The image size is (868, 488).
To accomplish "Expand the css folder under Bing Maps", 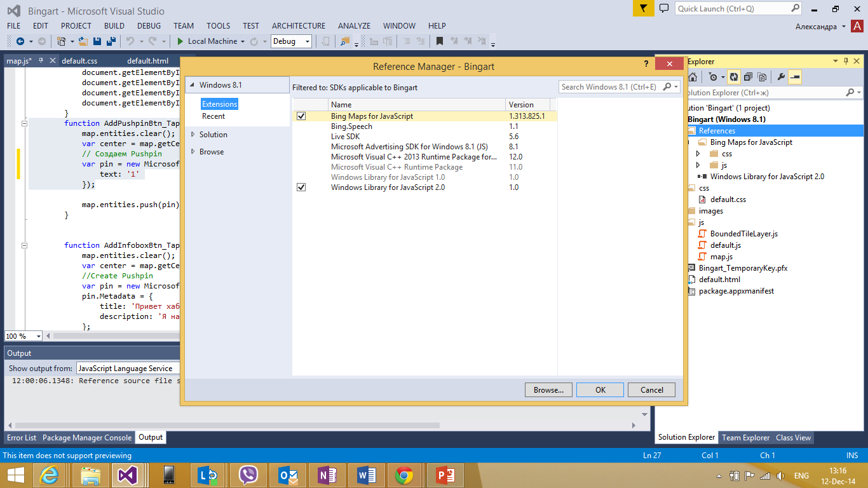I will 698,154.
